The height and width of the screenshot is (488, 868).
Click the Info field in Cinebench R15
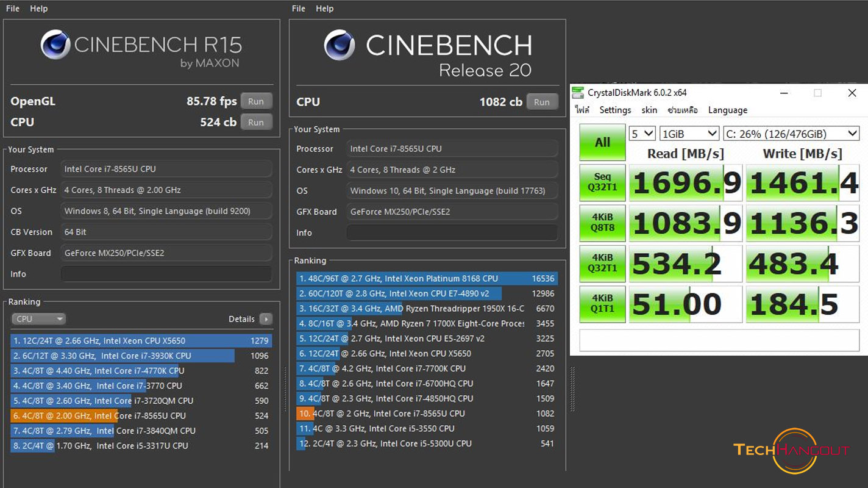coord(166,274)
